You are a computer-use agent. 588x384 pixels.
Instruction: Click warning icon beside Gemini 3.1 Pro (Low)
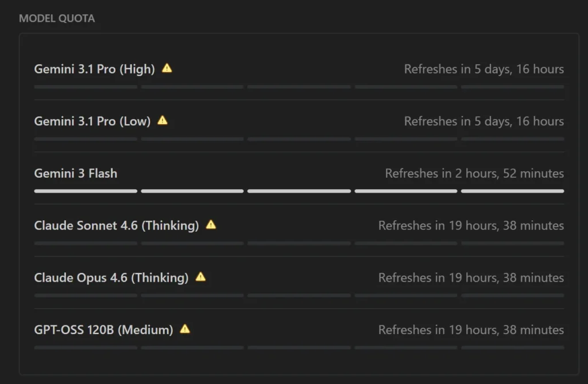163,121
